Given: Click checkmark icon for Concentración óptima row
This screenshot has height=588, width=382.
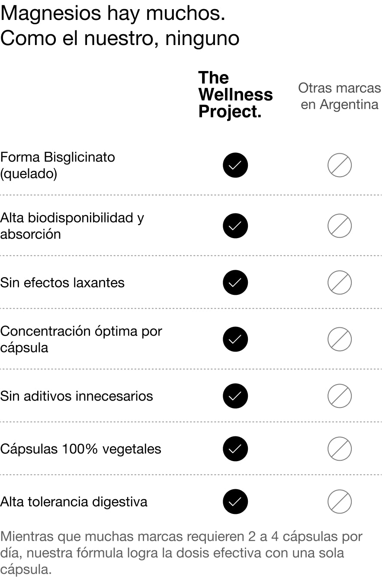Looking at the screenshot, I should [235, 339].
